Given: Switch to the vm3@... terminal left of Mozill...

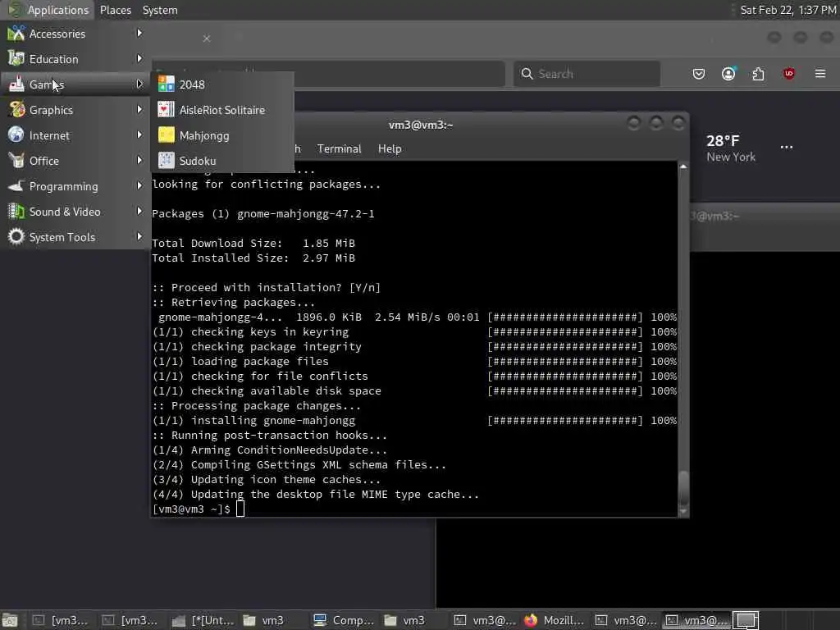Looking at the screenshot, I should click(484, 620).
